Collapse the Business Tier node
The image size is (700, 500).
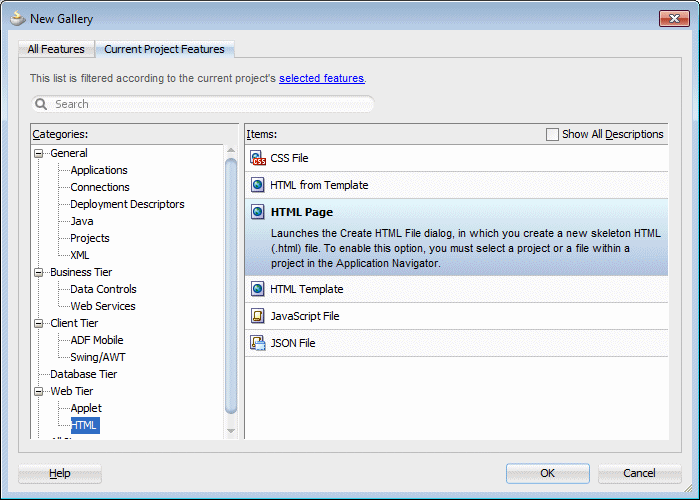pyautogui.click(x=39, y=272)
